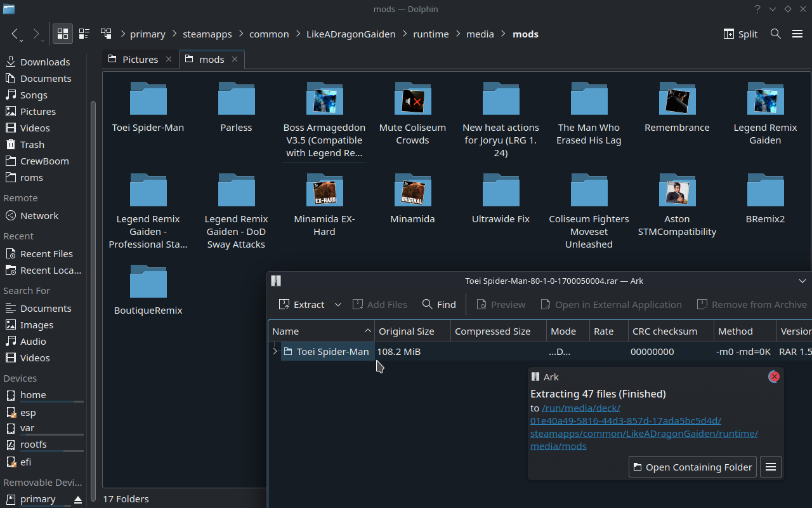The width and height of the screenshot is (812, 508).
Task: Open notification actions hamburger menu
Action: [x=771, y=467]
